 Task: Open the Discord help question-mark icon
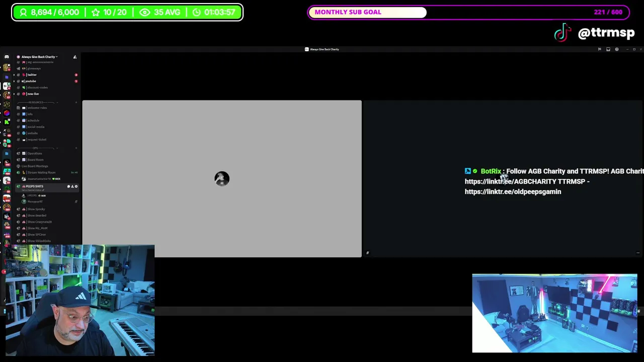(617, 49)
